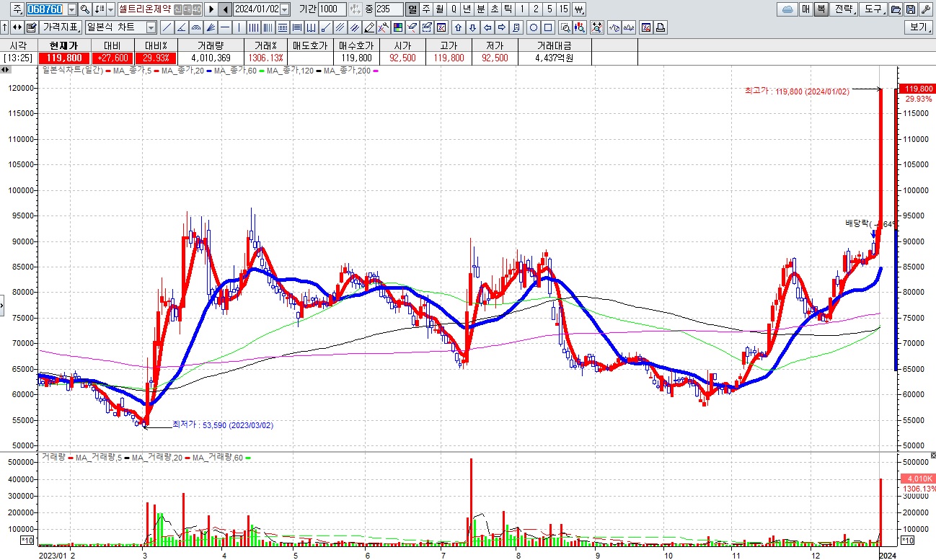Switch chart to yearly (년) period
Viewport: 936px width, 560px height.
click(467, 9)
